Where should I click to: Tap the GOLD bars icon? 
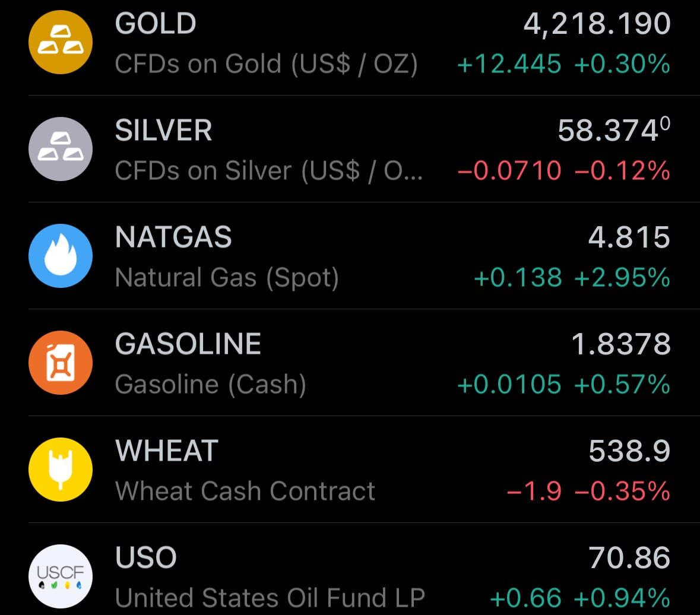(x=61, y=42)
